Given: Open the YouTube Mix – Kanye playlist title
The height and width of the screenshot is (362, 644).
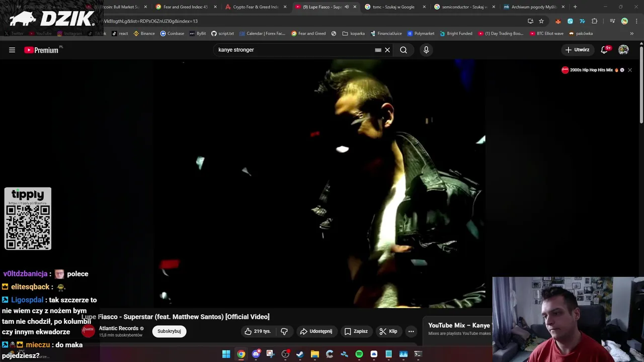Looking at the screenshot, I should tap(459, 325).
